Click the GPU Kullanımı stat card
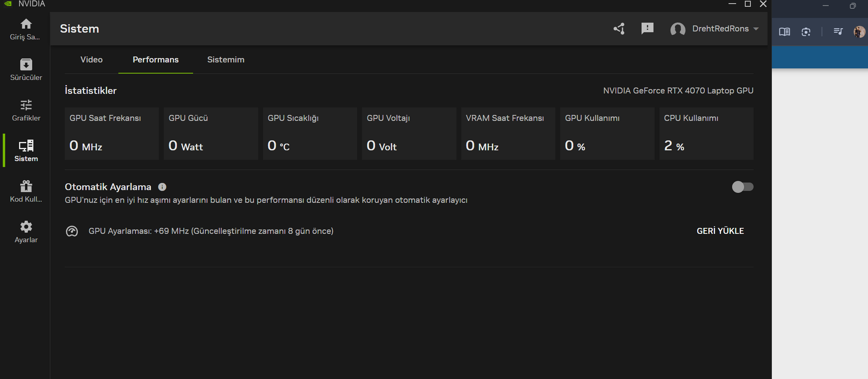The image size is (868, 379). (607, 133)
